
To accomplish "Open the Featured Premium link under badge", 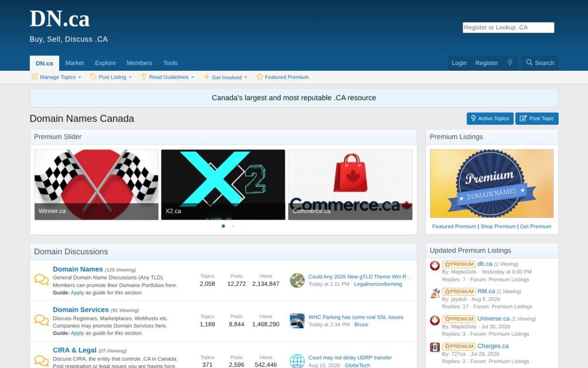I will tap(454, 227).
